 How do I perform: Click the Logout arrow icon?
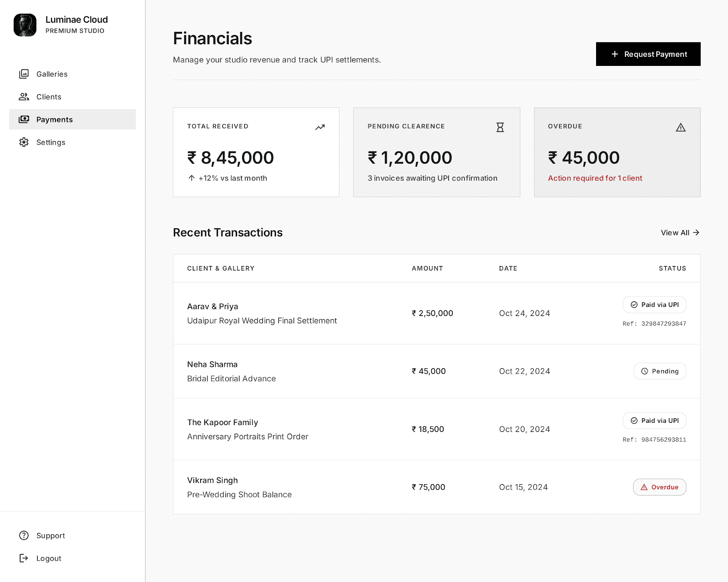24,558
